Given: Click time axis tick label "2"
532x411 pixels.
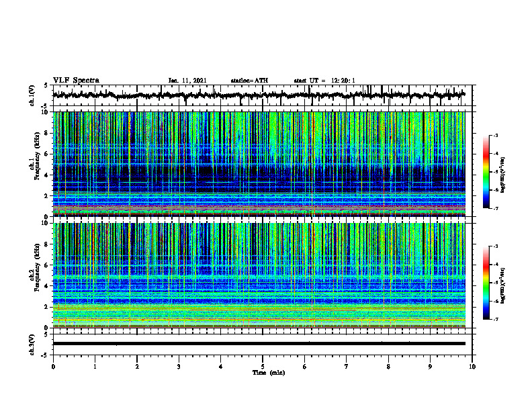Looking at the screenshot, I should (137, 367).
